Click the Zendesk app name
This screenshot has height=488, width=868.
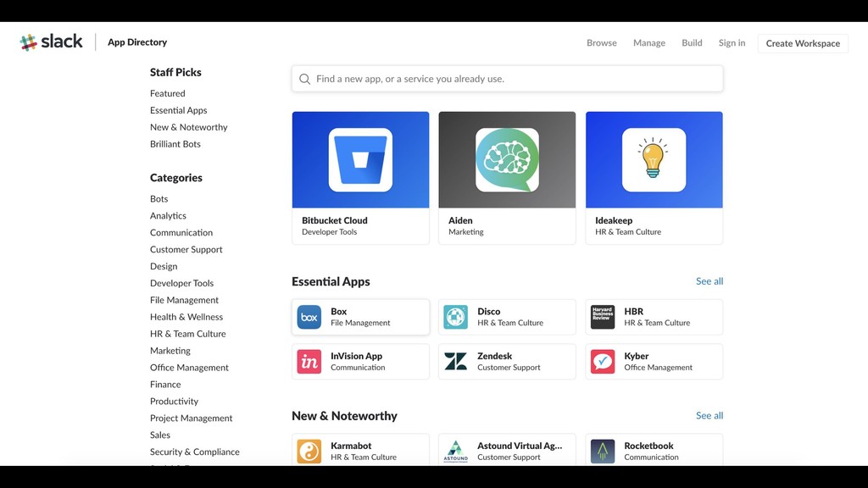pos(495,357)
